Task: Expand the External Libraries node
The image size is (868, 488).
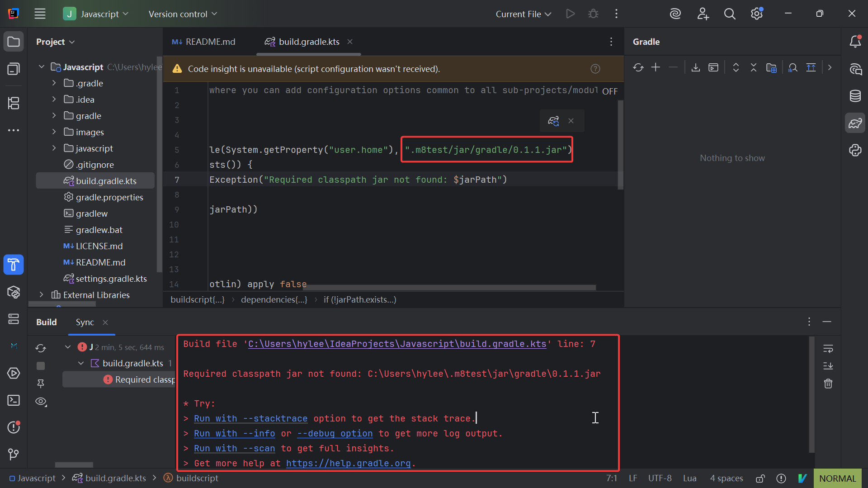Action: [x=41, y=294]
